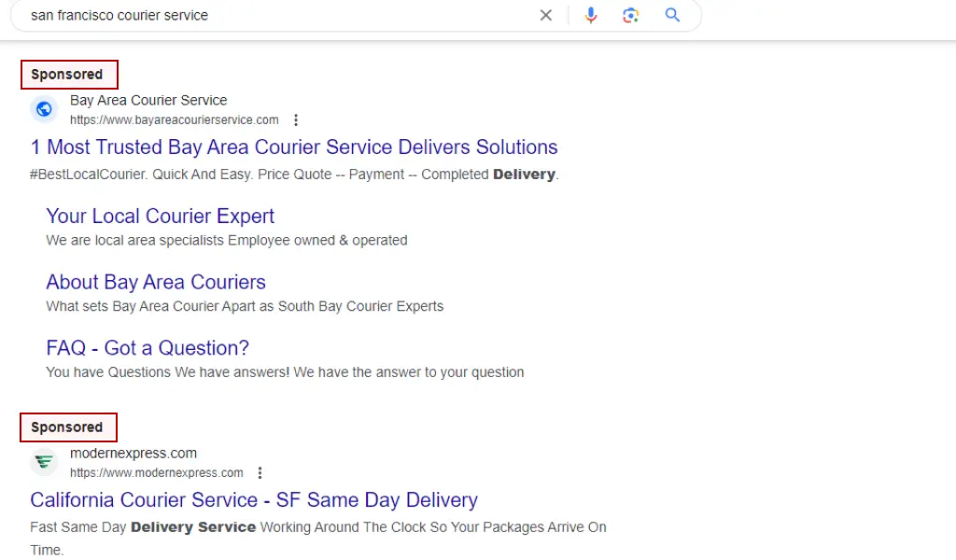
Task: Start voice search with microphone icon
Action: (x=590, y=15)
